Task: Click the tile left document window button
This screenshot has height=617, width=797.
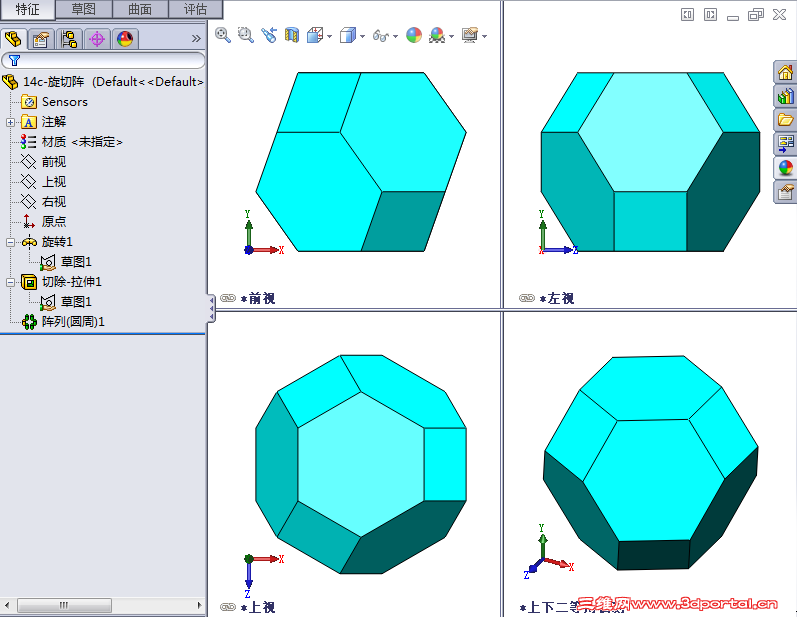Action: coord(687,15)
